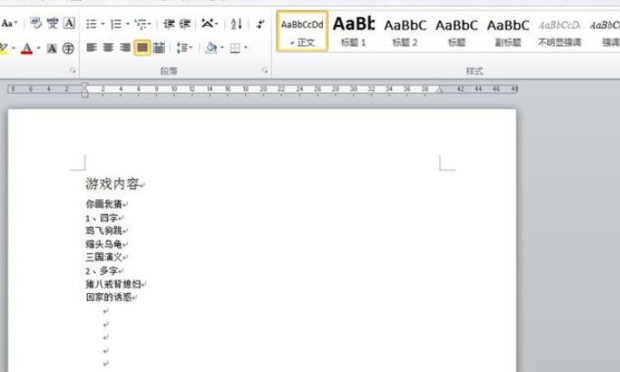The image size is (620, 372).
Task: Click the first-line indent marker on ruler
Action: [85, 85]
